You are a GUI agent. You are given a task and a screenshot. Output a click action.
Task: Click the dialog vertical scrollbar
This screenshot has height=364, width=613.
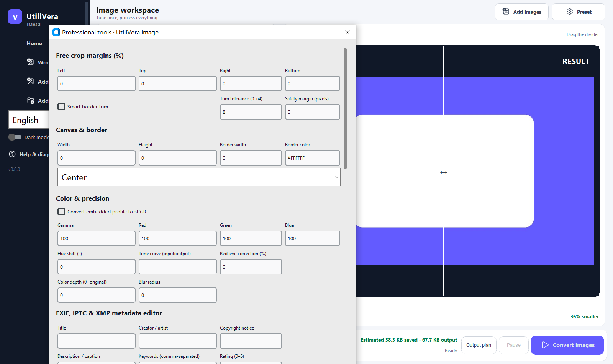[345, 108]
